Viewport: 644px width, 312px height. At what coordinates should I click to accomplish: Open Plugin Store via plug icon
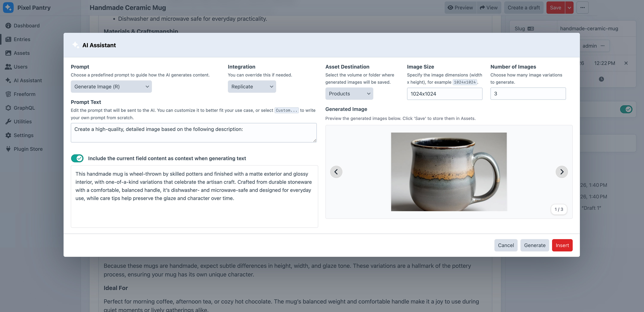[8, 149]
